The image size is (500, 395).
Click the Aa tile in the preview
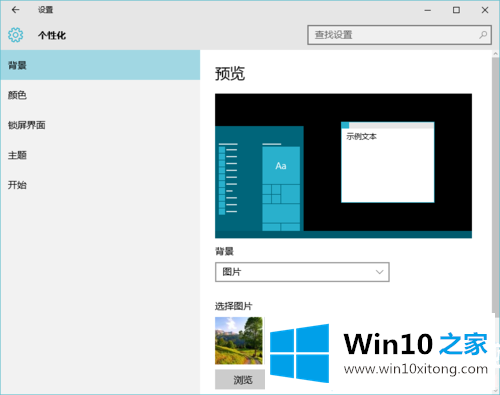tap(281, 166)
